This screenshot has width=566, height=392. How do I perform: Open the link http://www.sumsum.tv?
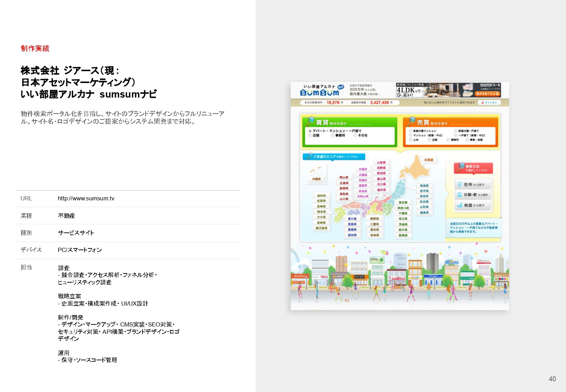tap(86, 199)
